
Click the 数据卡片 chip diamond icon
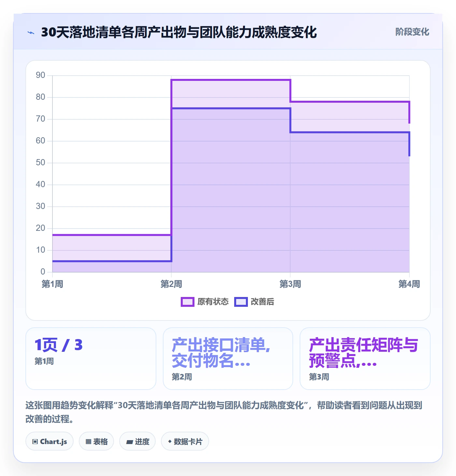click(170, 441)
